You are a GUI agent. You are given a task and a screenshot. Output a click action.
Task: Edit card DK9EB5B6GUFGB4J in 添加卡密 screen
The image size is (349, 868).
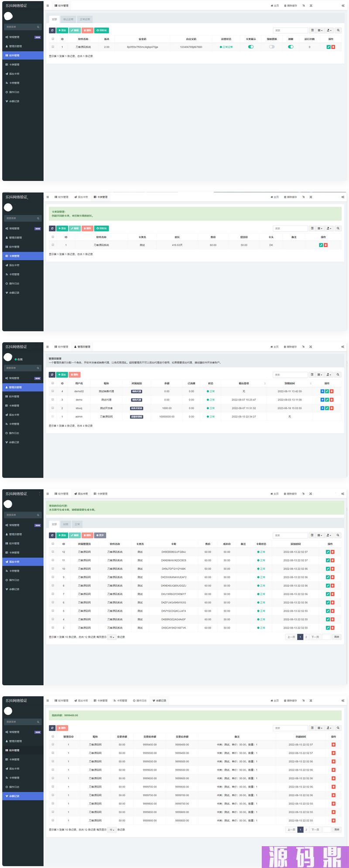(328, 552)
